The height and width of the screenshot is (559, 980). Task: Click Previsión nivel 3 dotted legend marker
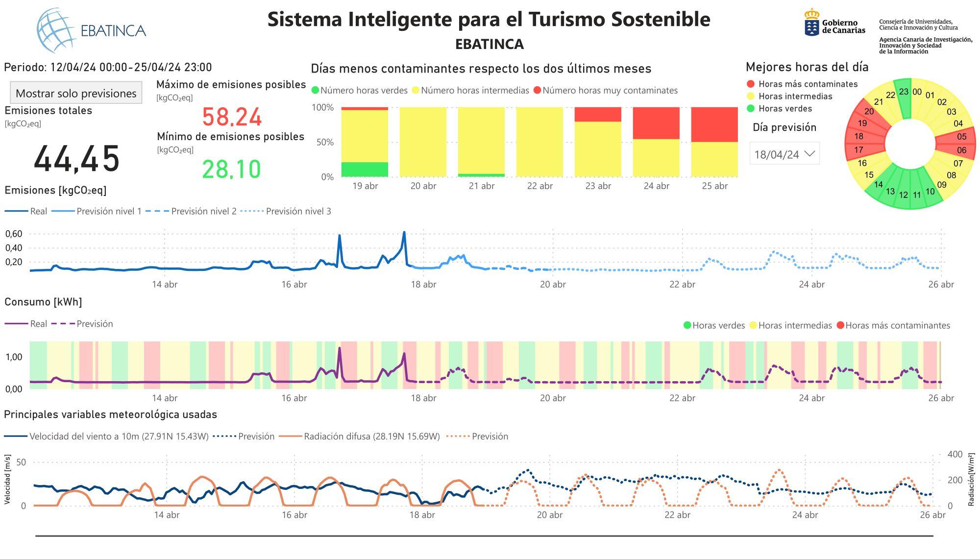pyautogui.click(x=252, y=211)
